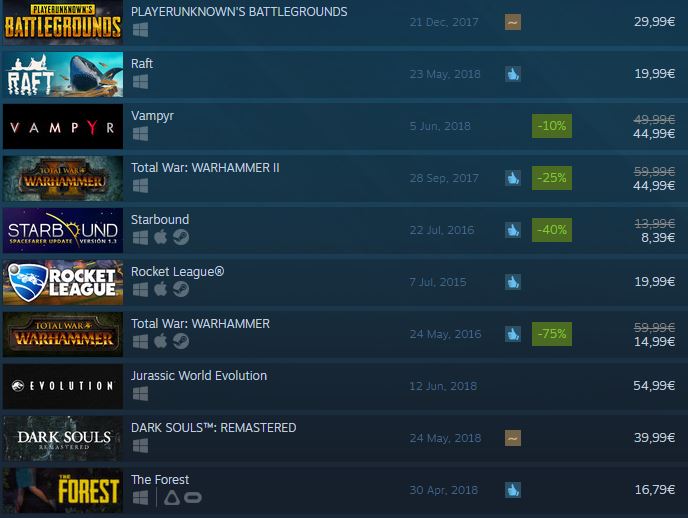Click the thumbs-up icon for Total War: WARHAMMER II
This screenshot has height=518, width=688.
pos(512,178)
